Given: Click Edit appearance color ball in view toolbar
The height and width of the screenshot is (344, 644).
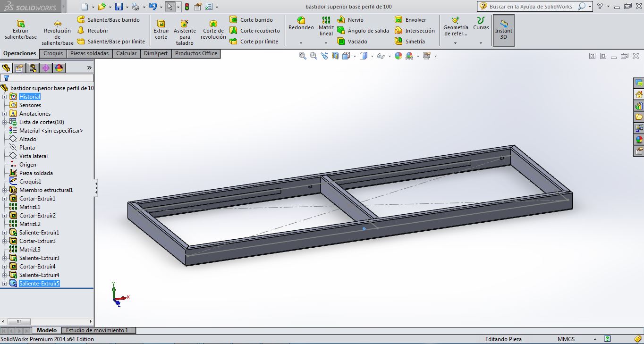Looking at the screenshot, I should (x=398, y=56).
